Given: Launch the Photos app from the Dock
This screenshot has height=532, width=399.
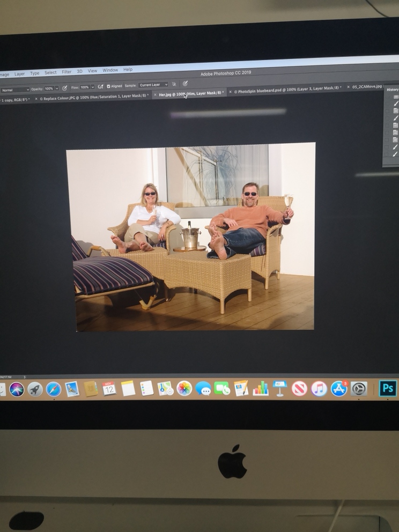Looking at the screenshot, I should point(184,388).
